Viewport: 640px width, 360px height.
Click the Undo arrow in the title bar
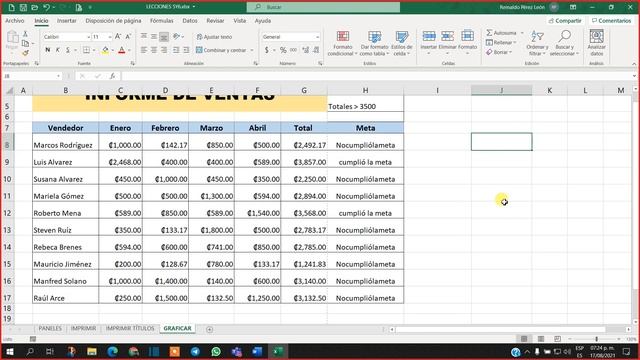[x=47, y=7]
